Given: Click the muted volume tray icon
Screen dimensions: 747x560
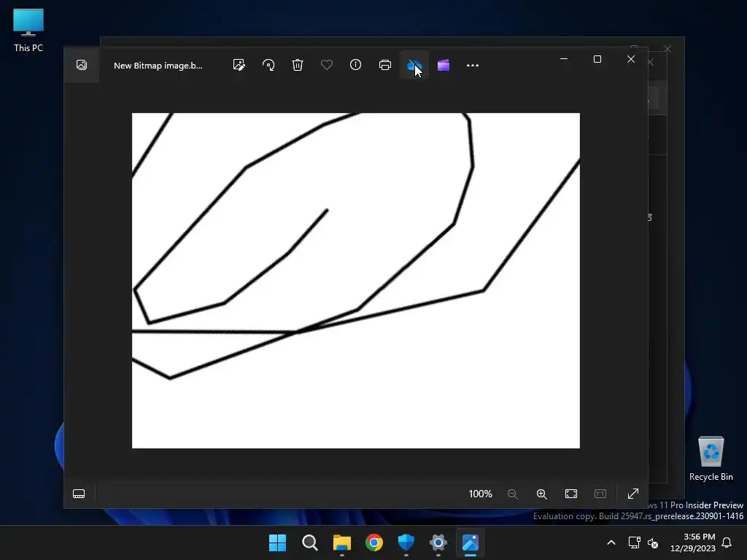Looking at the screenshot, I should (653, 542).
